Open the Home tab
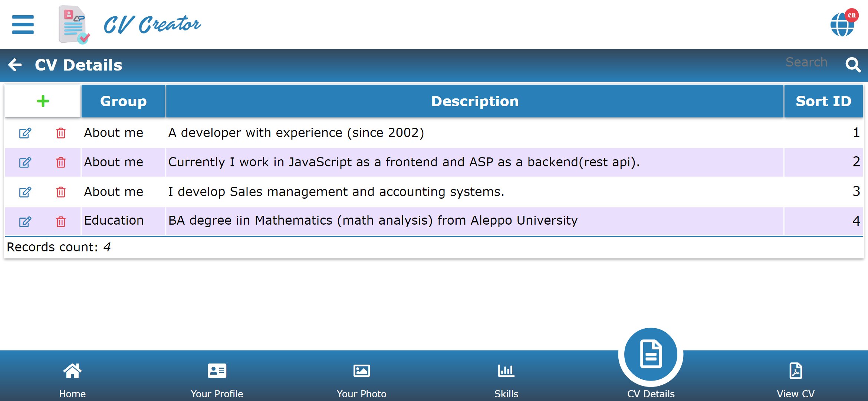This screenshot has height=401, width=868. (72, 379)
